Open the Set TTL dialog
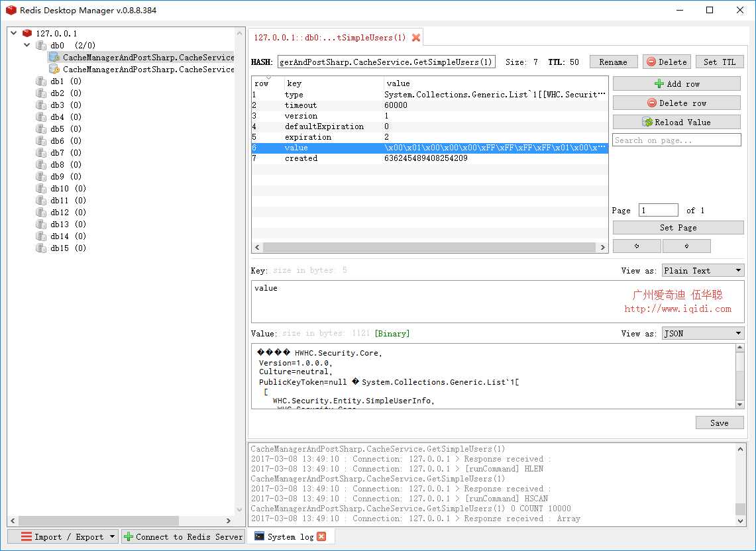The height and width of the screenshot is (551, 756). tap(720, 62)
